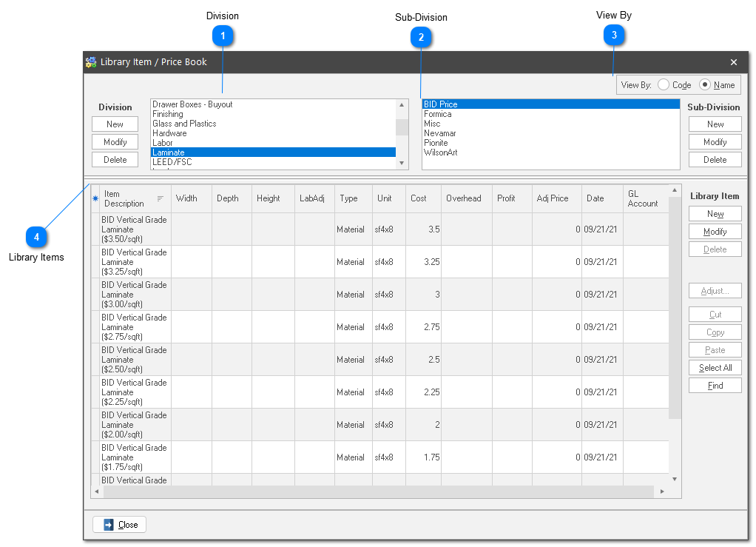
Task: Click numbered callout 4 for Library Items
Action: [x=36, y=237]
